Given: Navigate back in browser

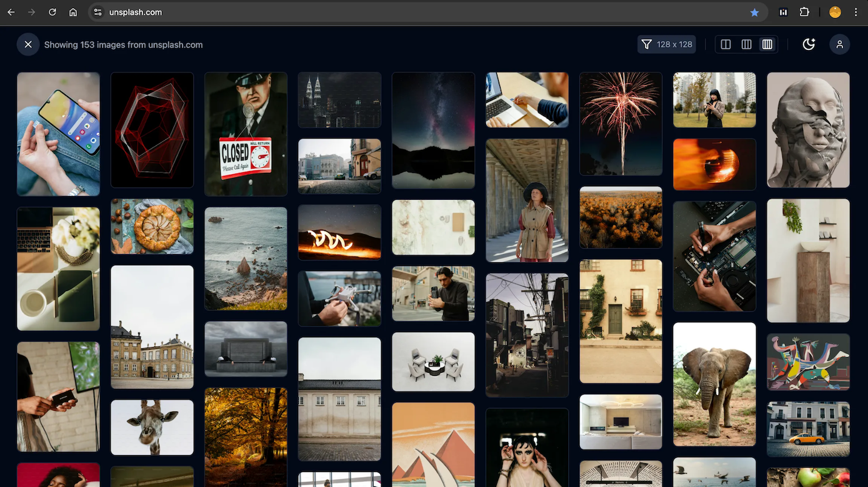Looking at the screenshot, I should coord(11,12).
